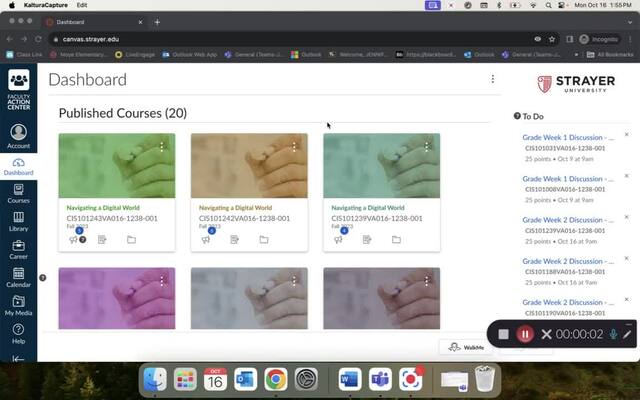Bookmark this page with the star icon

coord(552,39)
